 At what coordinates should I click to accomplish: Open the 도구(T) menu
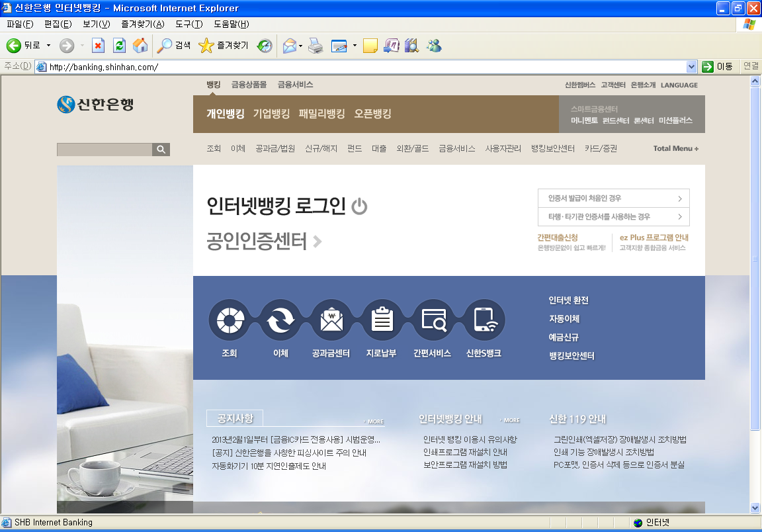point(189,24)
